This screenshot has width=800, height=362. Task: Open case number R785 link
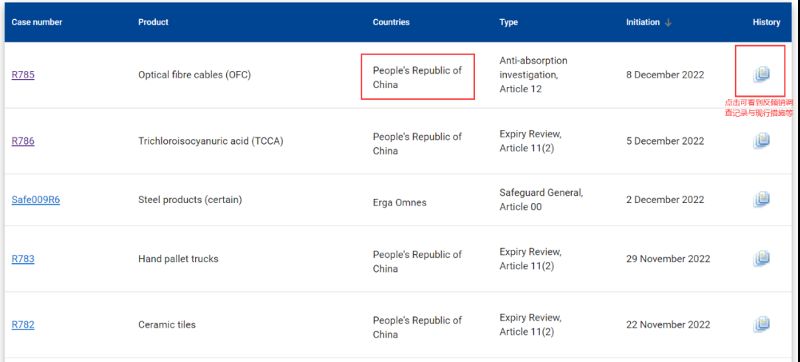coord(23,75)
